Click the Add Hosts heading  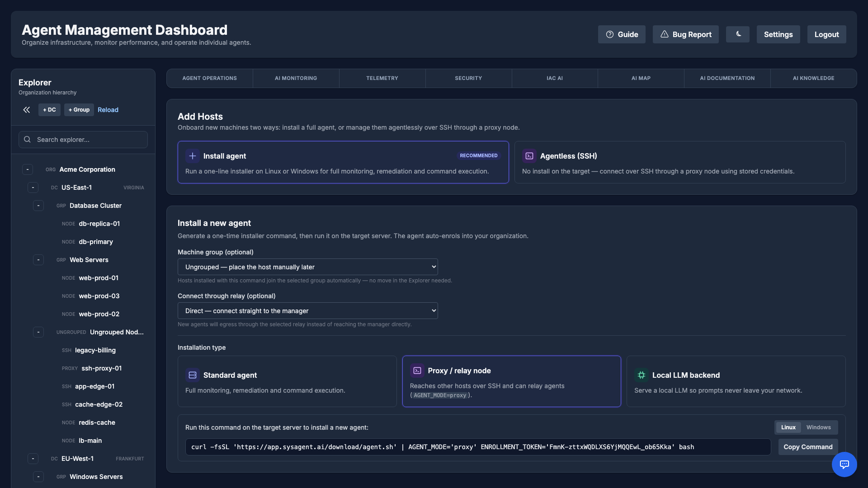(200, 117)
